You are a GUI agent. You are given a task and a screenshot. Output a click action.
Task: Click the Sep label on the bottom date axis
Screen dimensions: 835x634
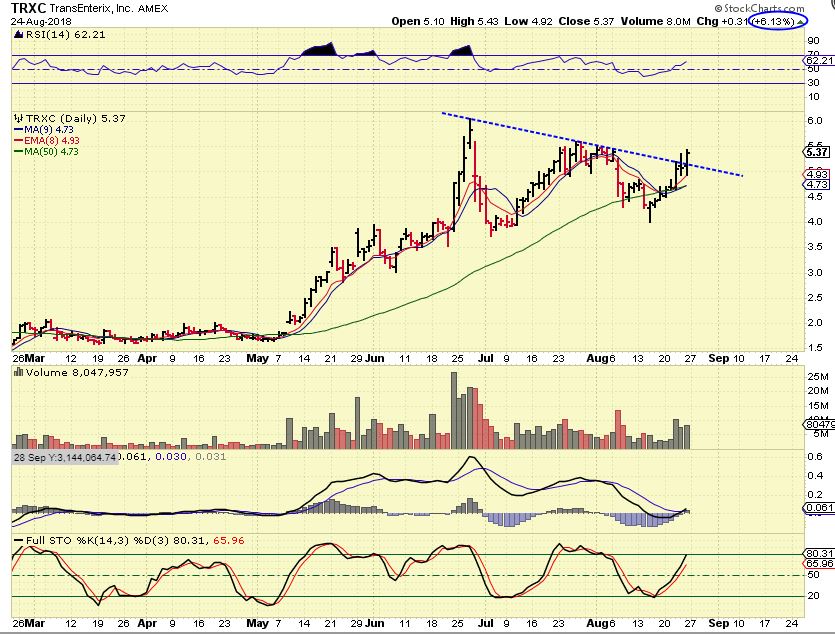coord(718,623)
